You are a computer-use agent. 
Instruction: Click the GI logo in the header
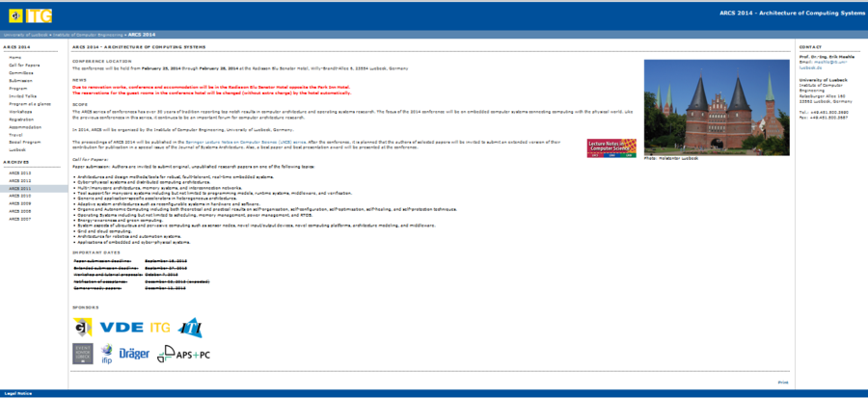coord(15,16)
